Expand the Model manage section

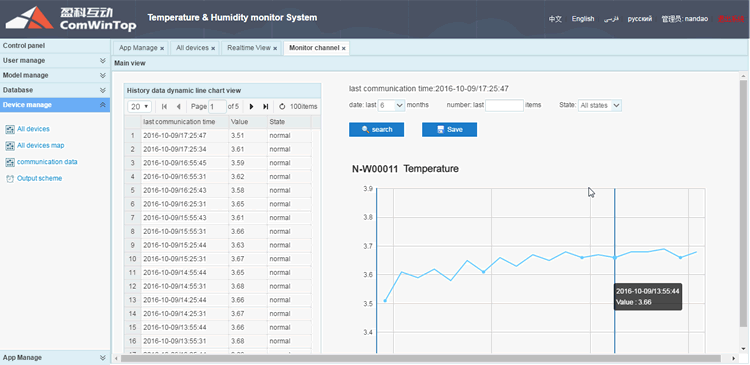(x=102, y=76)
